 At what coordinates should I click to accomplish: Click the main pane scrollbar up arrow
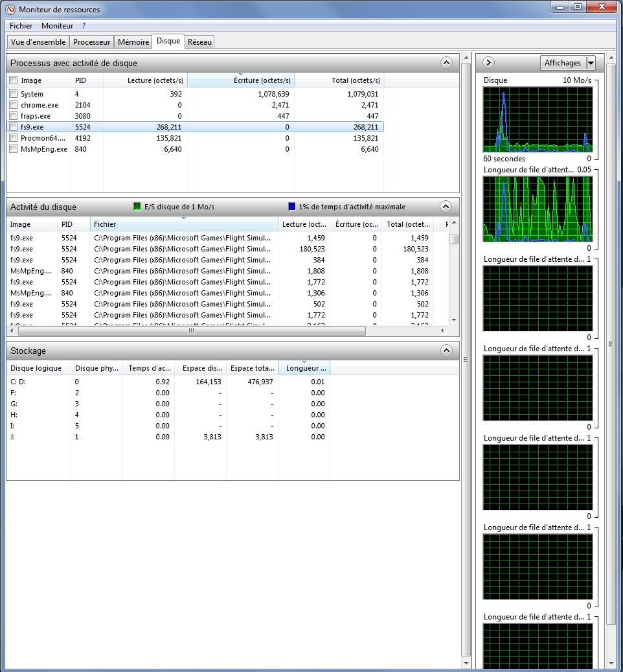point(466,58)
